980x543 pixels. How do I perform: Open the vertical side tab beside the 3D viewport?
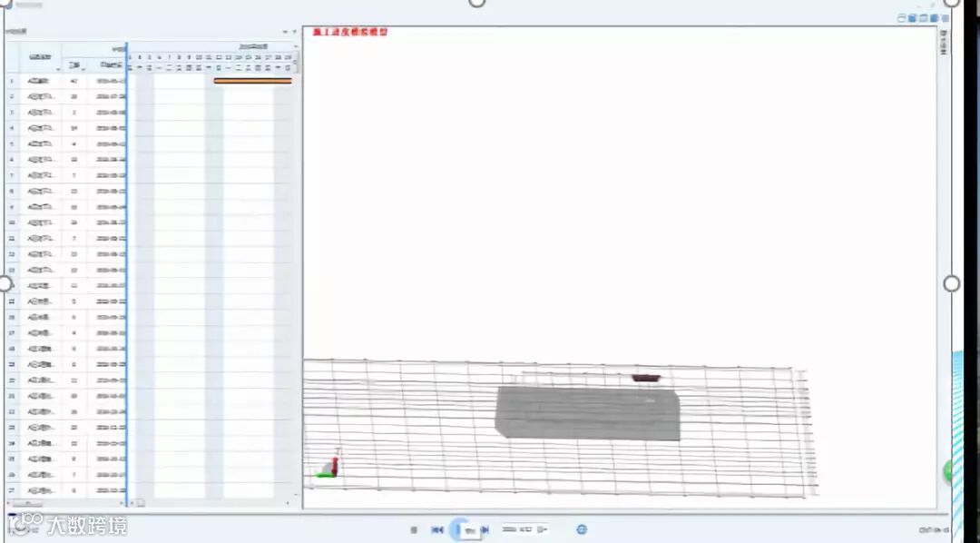[x=944, y=42]
